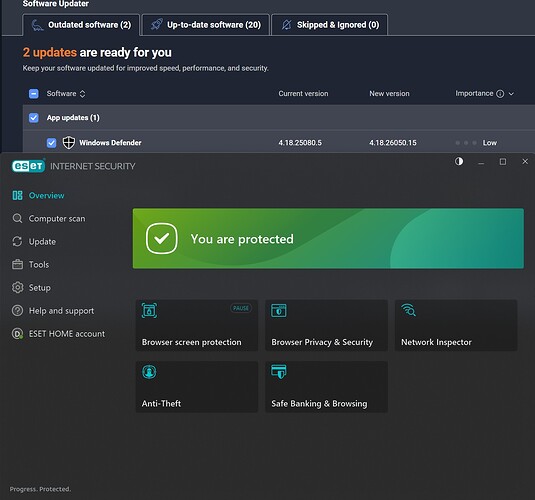Maximize the ESET Internet Security window
Image resolution: width=535 pixels, height=500 pixels.
click(503, 161)
